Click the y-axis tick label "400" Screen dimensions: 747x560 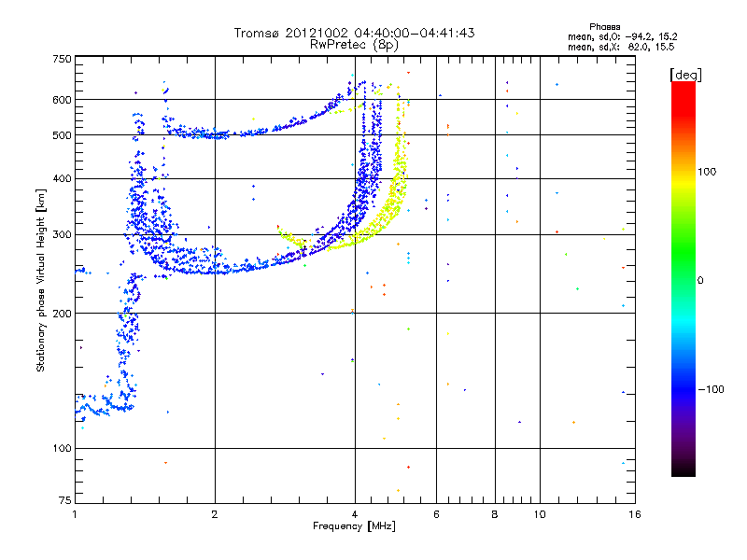pyautogui.click(x=62, y=179)
